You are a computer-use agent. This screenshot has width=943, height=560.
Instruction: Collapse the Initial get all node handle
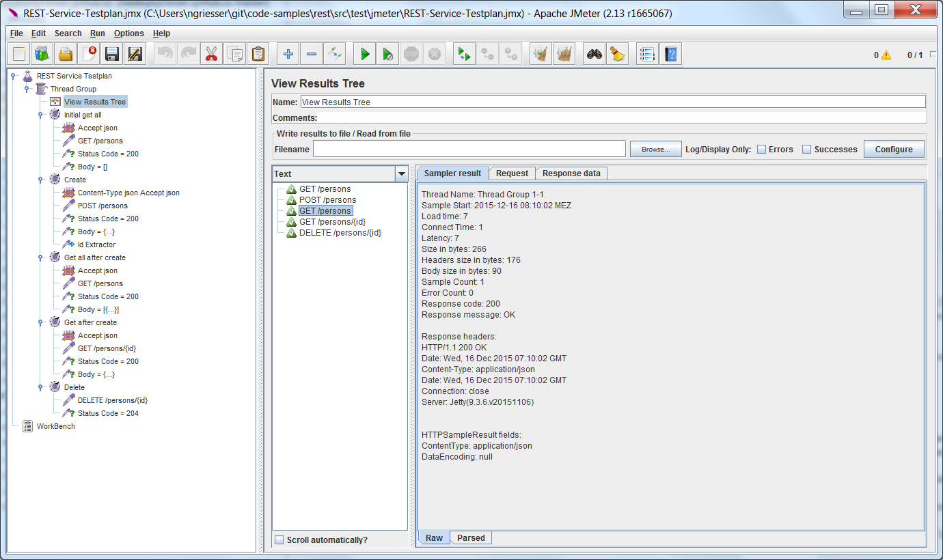pos(40,115)
